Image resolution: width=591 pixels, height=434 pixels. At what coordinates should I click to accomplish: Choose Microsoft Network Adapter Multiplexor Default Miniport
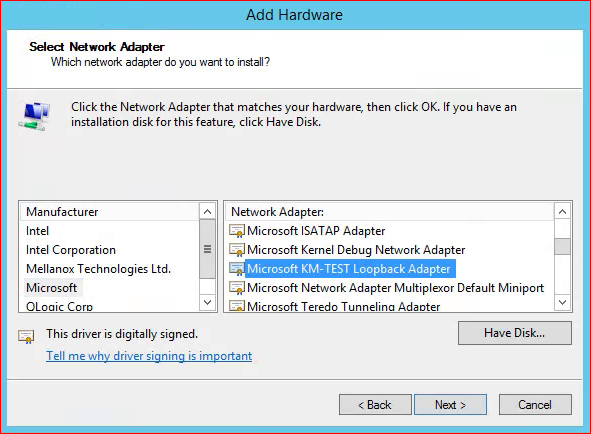395,288
